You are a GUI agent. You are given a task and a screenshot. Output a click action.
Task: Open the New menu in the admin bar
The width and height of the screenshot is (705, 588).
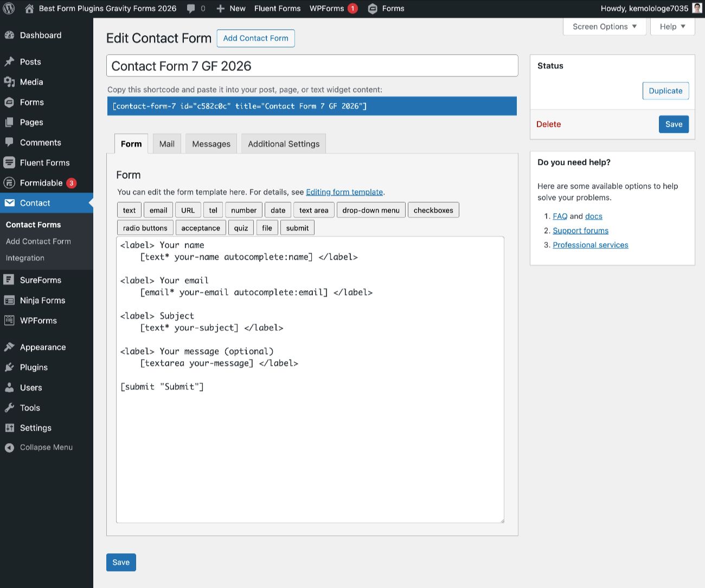[230, 8]
